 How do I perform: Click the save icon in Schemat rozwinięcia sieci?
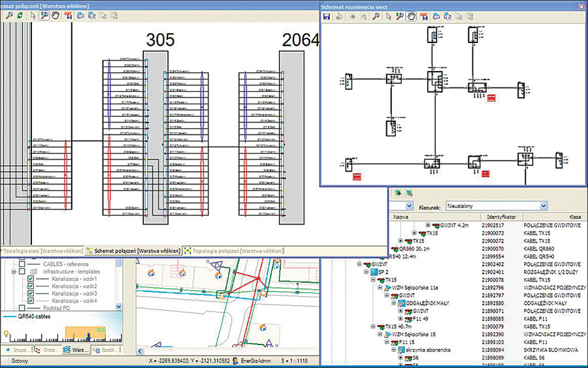click(x=327, y=16)
